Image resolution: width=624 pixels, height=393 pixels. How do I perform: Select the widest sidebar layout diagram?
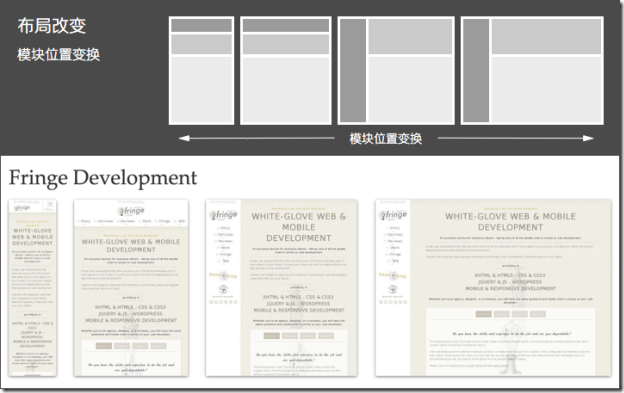coord(532,71)
